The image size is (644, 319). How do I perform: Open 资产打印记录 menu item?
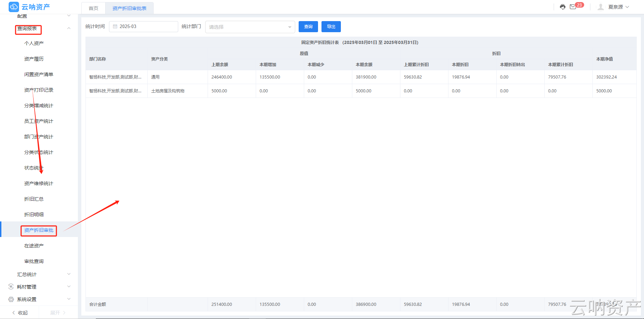[39, 90]
